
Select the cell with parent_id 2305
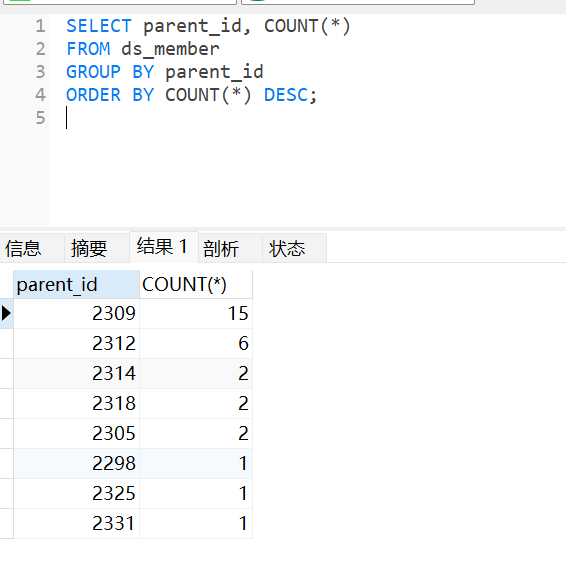pyautogui.click(x=76, y=434)
